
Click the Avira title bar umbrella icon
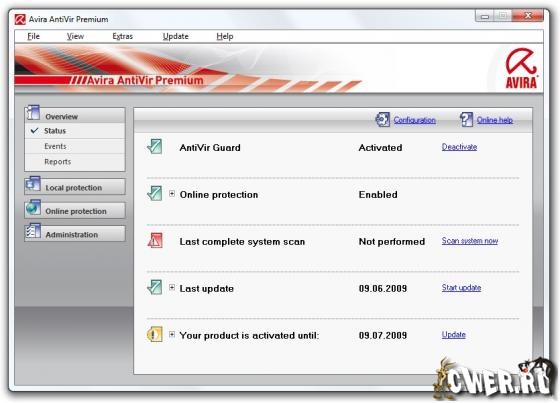point(20,19)
